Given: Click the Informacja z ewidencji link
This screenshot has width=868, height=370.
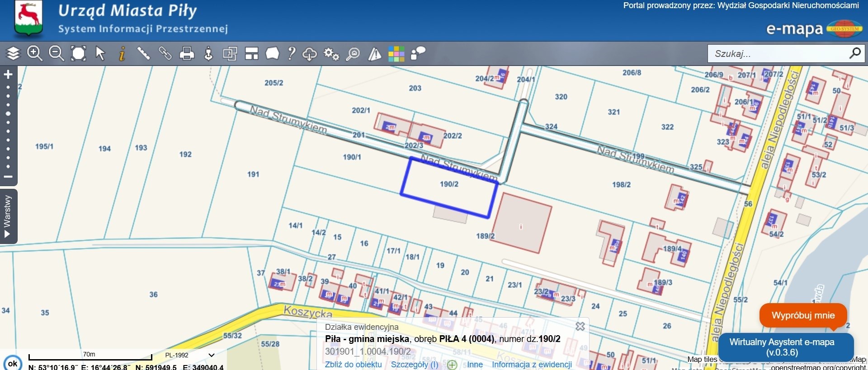Looking at the screenshot, I should pos(532,365).
